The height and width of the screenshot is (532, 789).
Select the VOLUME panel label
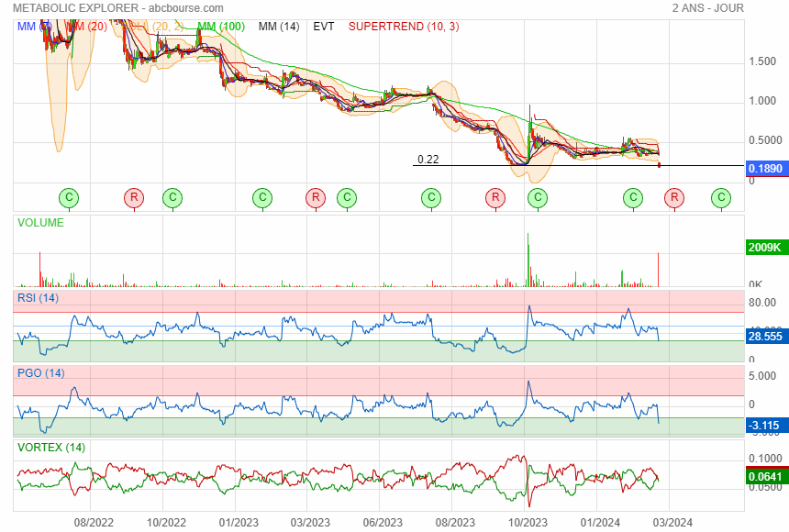(41, 223)
